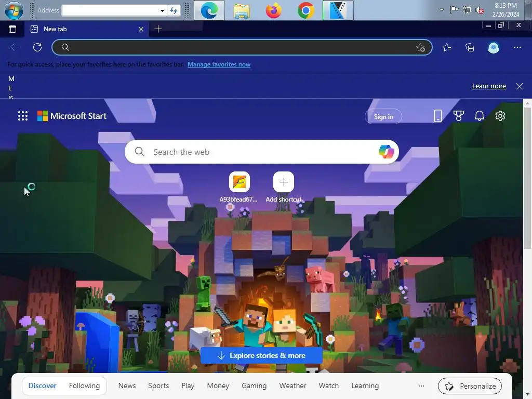Open page settings gear icon
Viewport: 532px width, 399px height.
[500, 116]
